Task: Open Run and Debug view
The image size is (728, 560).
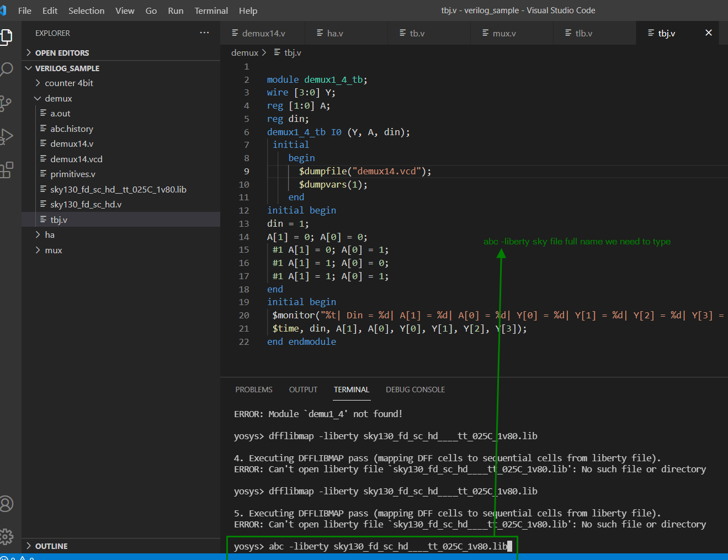Action: pyautogui.click(x=6, y=136)
